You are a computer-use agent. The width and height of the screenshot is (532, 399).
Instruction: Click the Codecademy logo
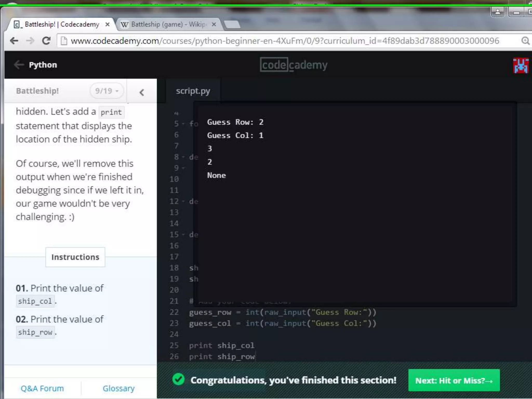pyautogui.click(x=294, y=65)
